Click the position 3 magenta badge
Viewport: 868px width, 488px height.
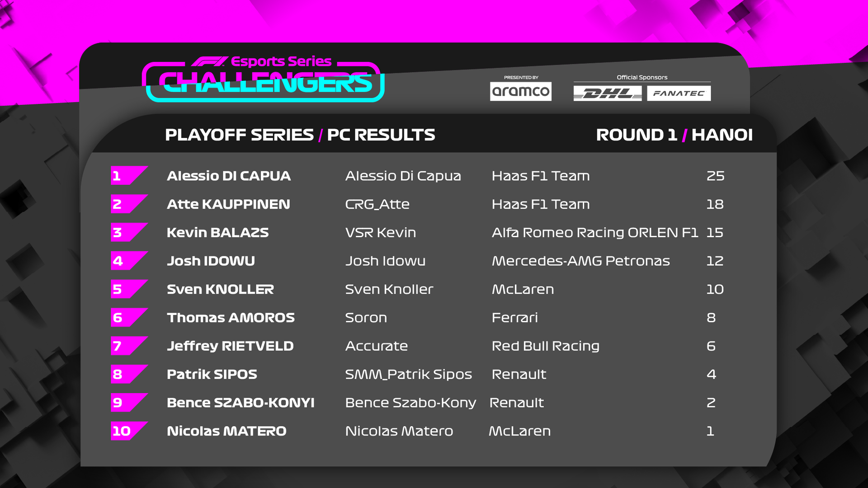point(129,232)
